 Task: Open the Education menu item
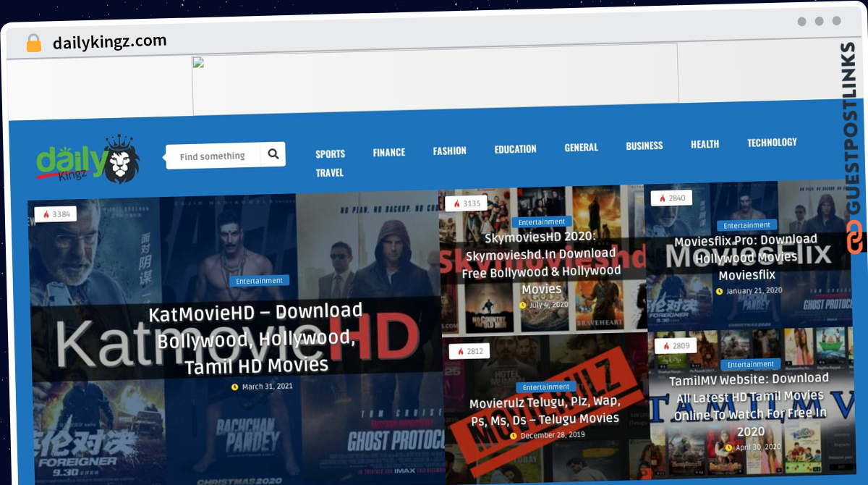[516, 149]
